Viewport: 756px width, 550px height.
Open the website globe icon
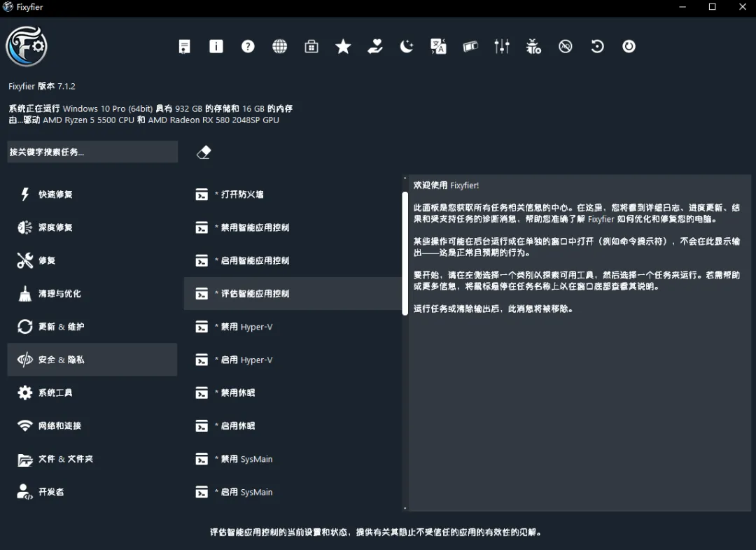coord(279,46)
